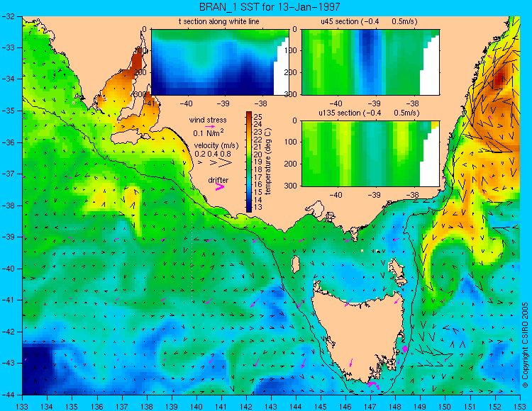Select the 'drifter' legend label
This screenshot has width=532, height=411.
(218, 180)
